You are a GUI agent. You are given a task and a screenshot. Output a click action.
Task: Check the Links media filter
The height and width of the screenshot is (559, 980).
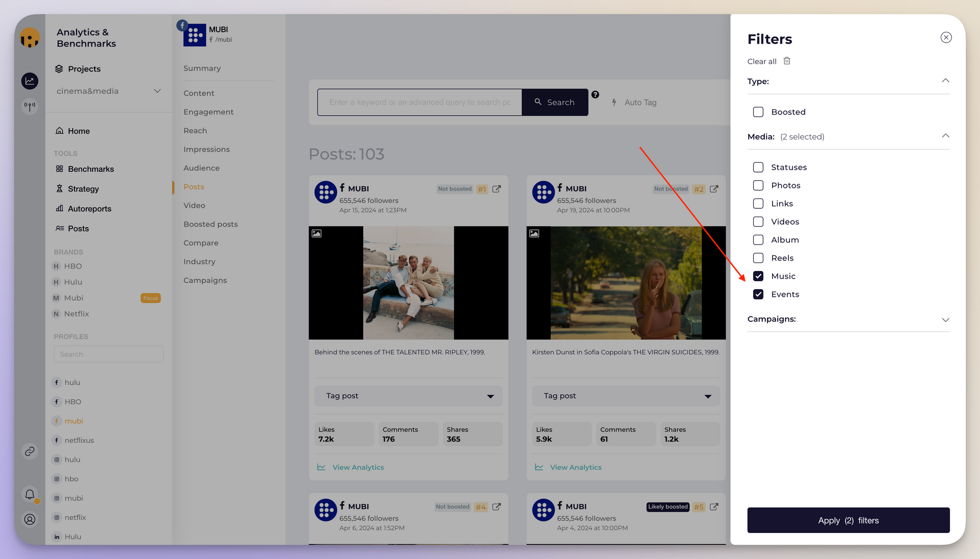[x=758, y=204]
